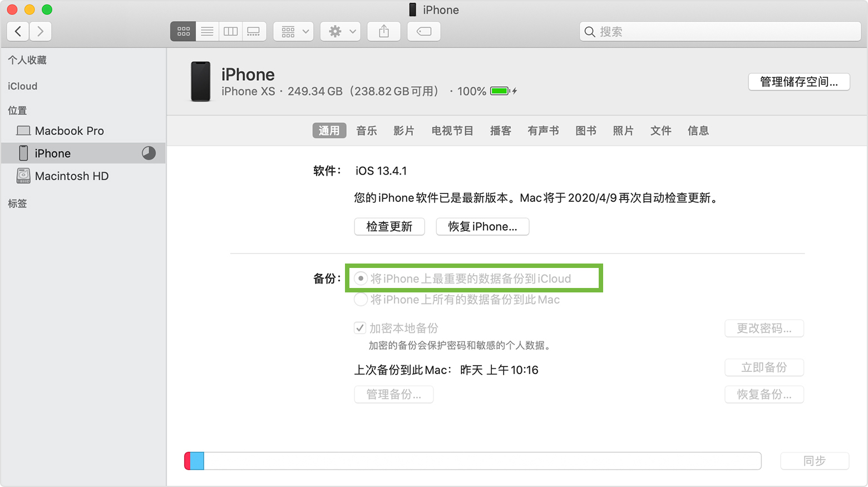Select the back up to iCloud radio button
868x487 pixels.
tap(361, 279)
